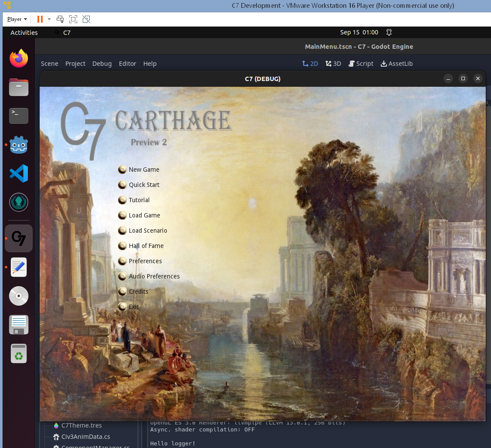The image size is (491, 448).
Task: Open the Player menu dropdown
Action: coord(16,19)
